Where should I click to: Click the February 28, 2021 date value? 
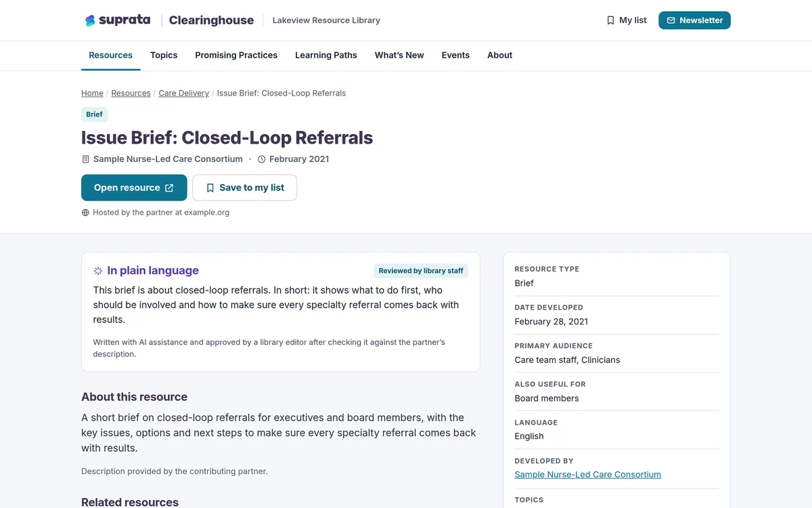551,322
